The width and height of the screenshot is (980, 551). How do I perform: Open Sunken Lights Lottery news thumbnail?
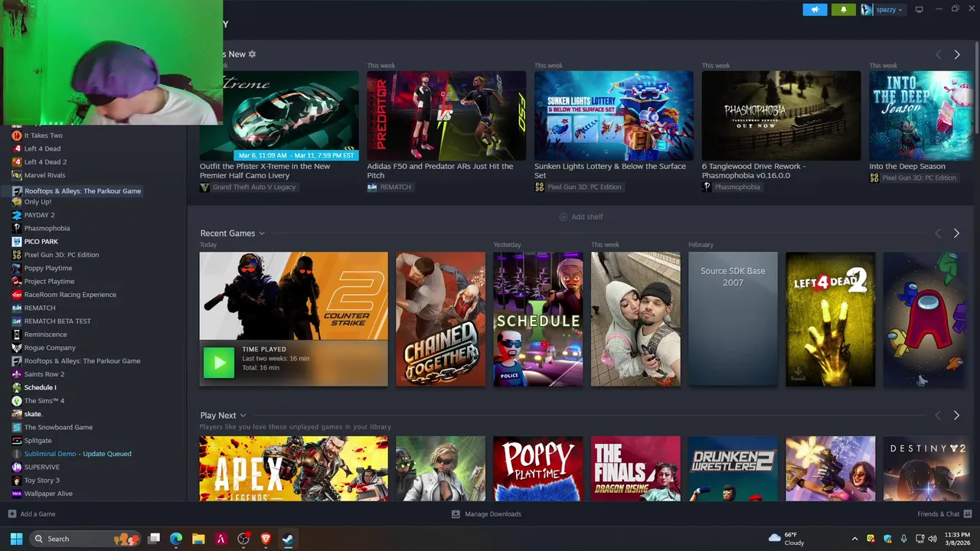tap(614, 116)
